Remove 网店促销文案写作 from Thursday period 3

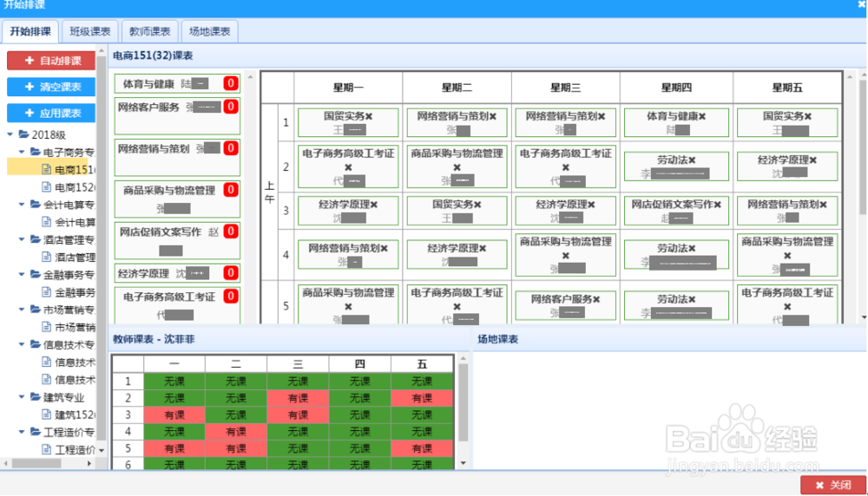click(718, 205)
